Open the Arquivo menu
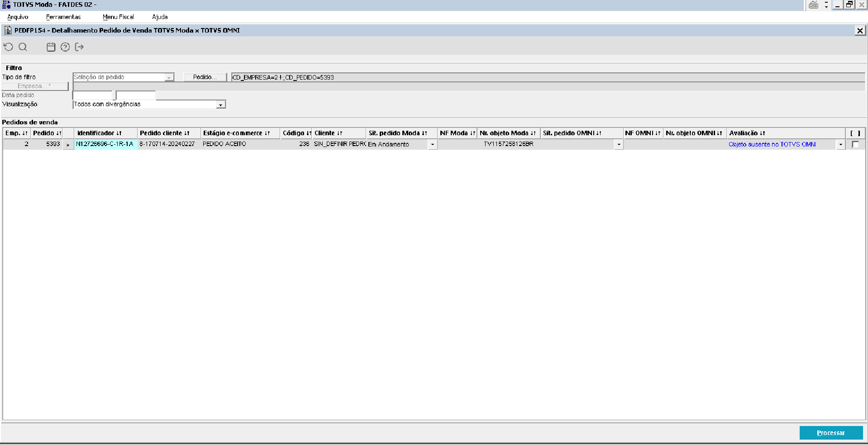The width and height of the screenshot is (868, 445). coord(18,17)
